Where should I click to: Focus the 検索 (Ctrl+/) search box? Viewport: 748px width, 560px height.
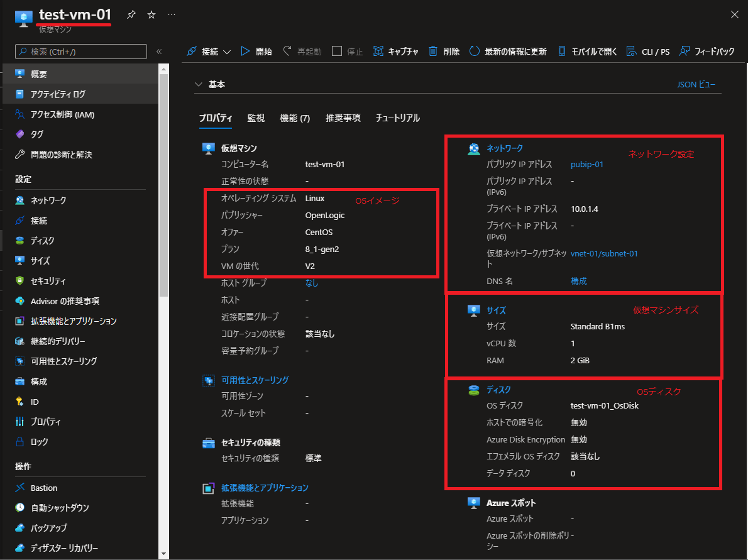(81, 52)
